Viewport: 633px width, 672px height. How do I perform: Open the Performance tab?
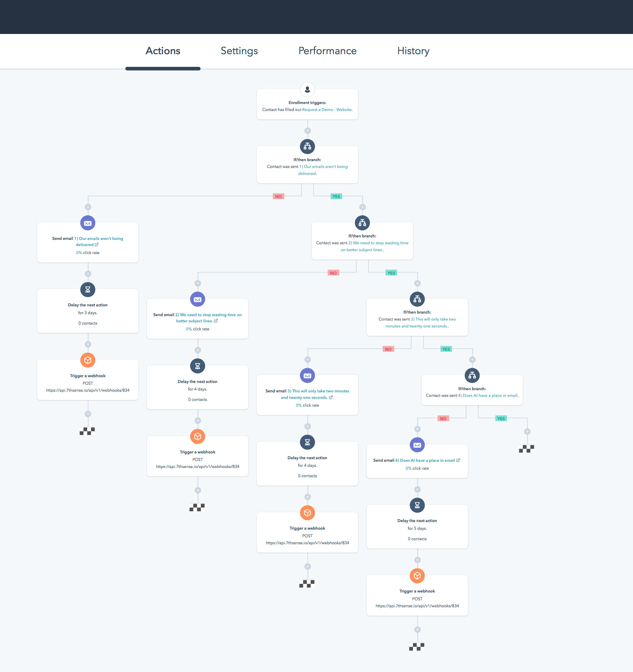[327, 51]
